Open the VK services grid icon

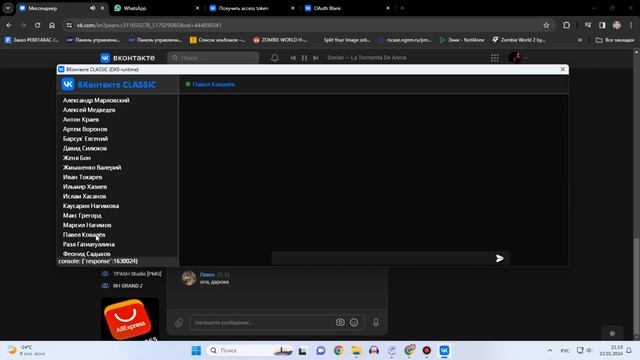pos(495,58)
